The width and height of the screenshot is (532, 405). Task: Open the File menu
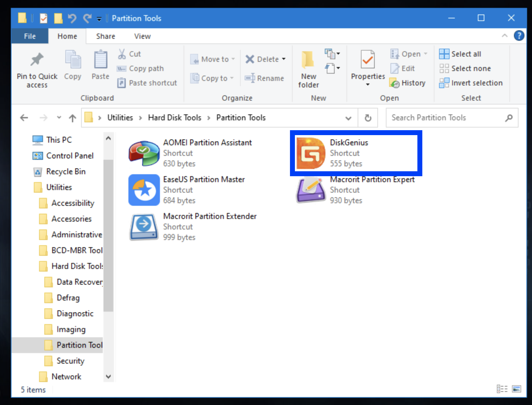tap(30, 36)
